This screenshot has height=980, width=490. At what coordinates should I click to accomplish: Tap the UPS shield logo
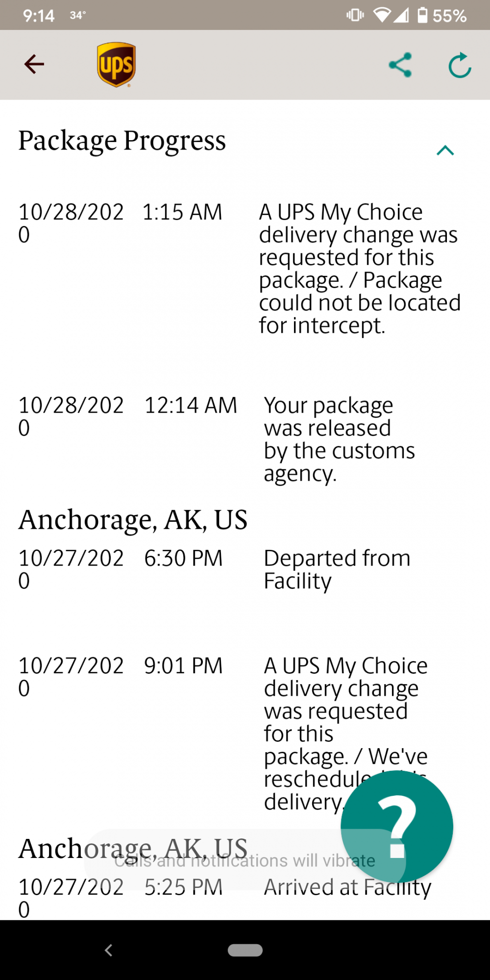click(x=116, y=65)
